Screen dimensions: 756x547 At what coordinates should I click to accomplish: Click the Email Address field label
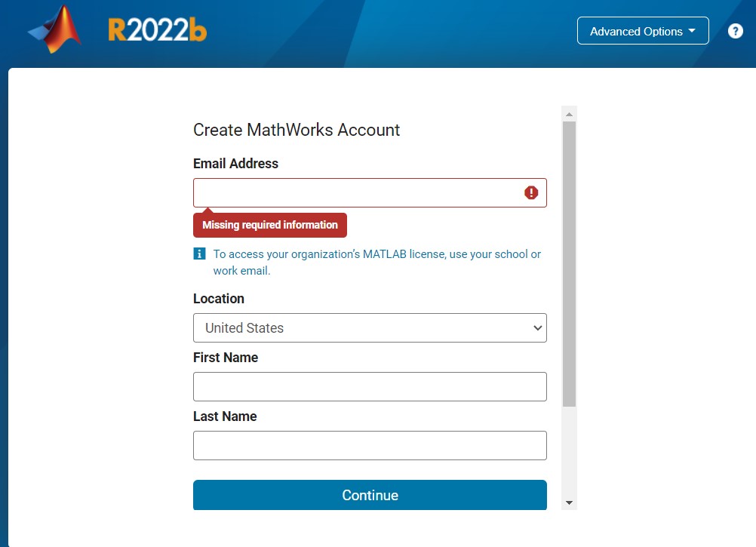[x=235, y=163]
